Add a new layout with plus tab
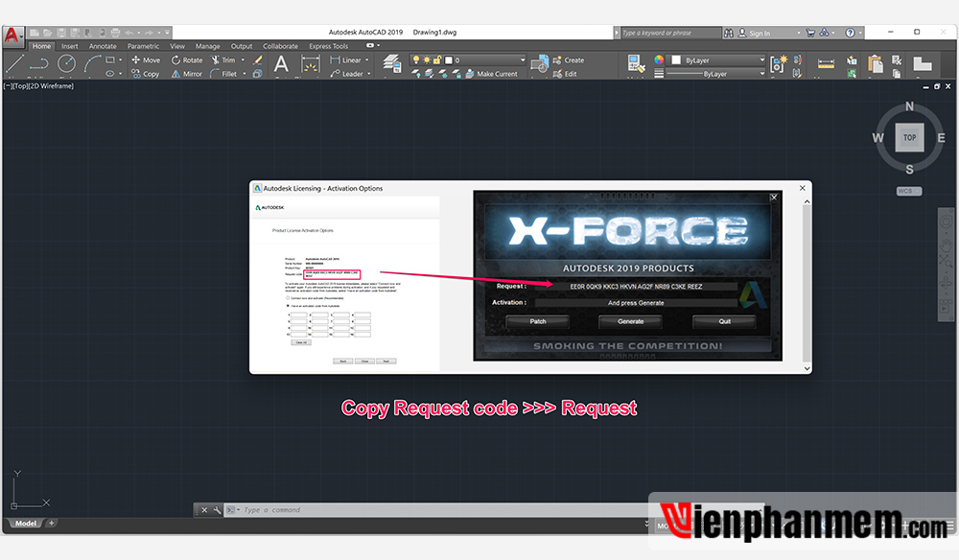The image size is (959, 560). tap(52, 524)
